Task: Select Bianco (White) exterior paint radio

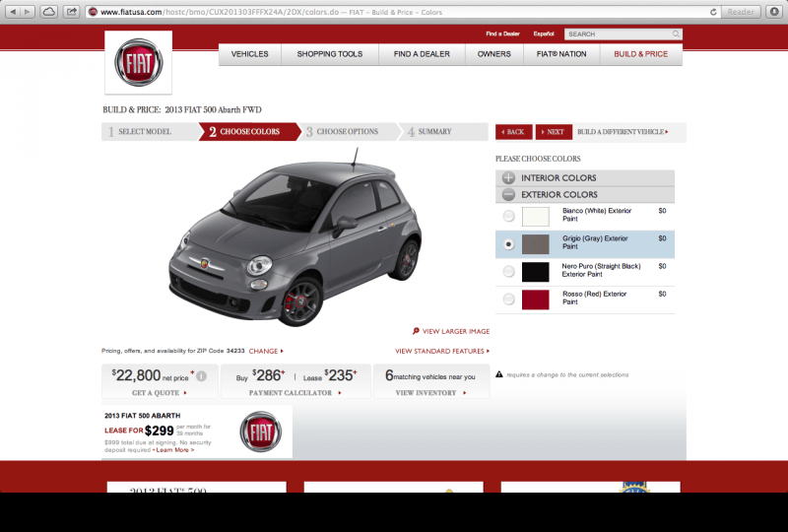Action: click(x=508, y=216)
